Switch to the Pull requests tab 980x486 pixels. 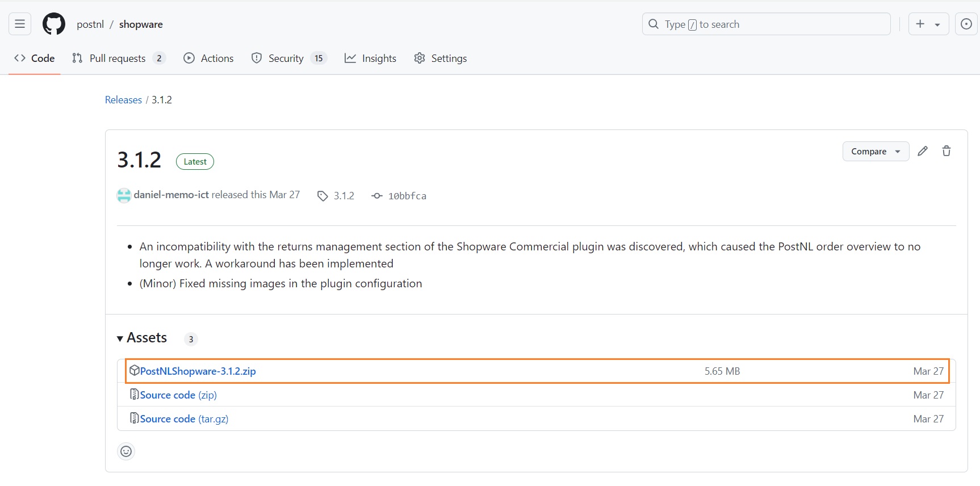pyautogui.click(x=118, y=58)
